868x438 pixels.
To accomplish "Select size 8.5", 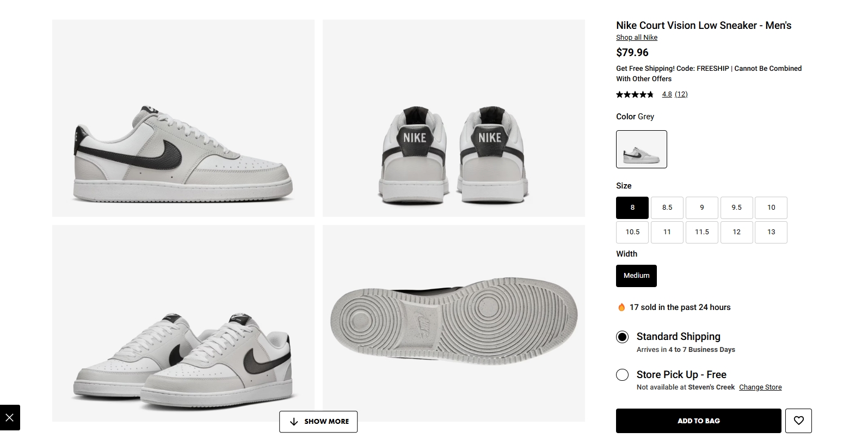I will 667,208.
